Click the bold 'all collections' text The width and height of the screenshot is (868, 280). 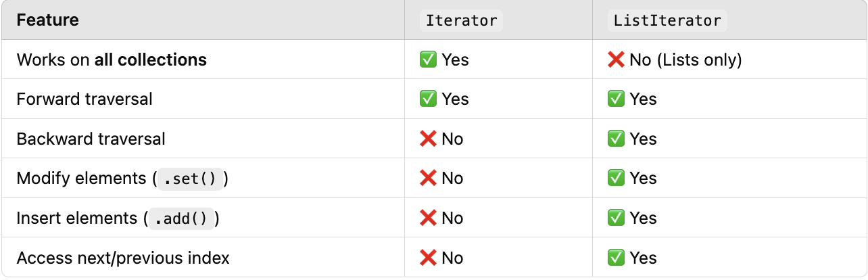(150, 60)
